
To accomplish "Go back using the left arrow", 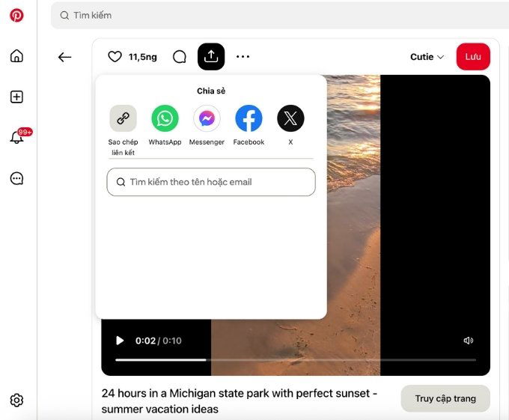I will point(65,57).
